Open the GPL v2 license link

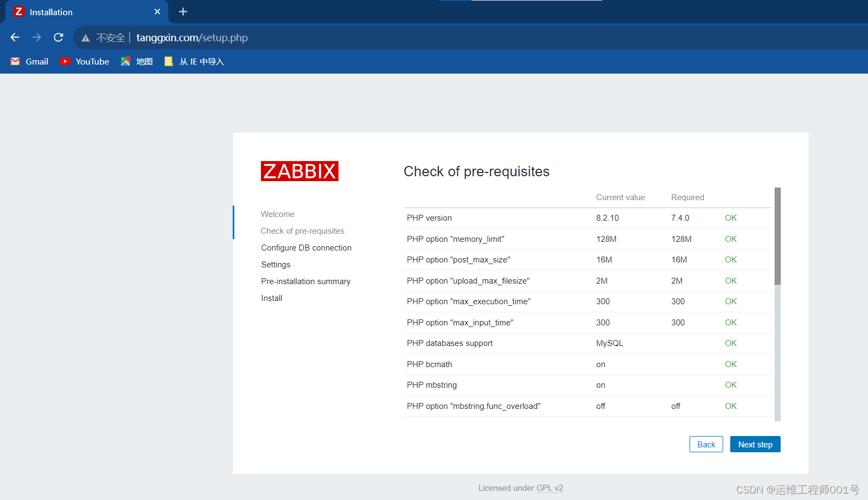(x=550, y=488)
